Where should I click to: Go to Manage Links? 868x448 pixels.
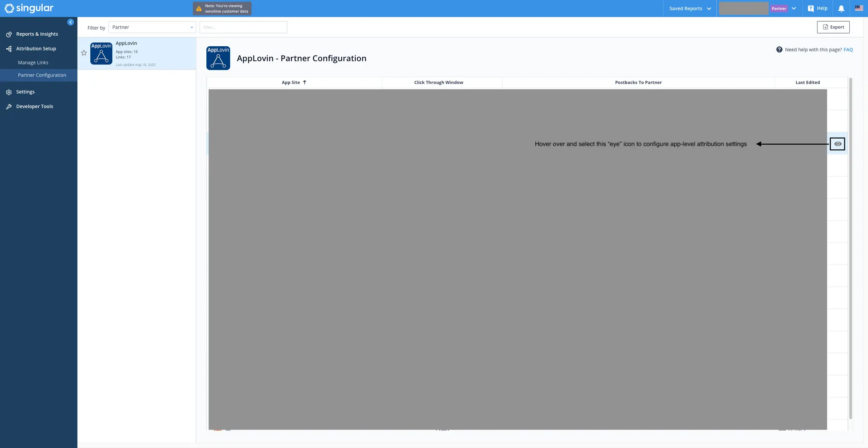point(33,62)
